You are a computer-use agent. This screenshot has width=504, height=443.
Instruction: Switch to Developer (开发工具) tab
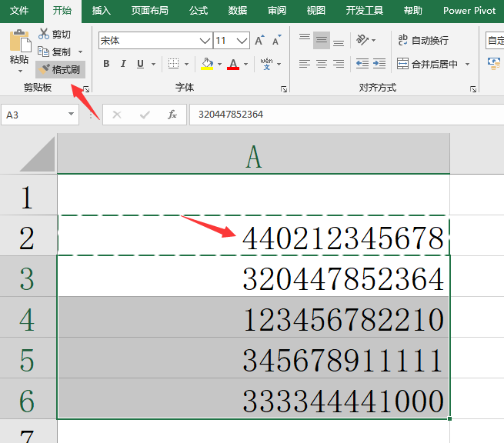click(365, 11)
